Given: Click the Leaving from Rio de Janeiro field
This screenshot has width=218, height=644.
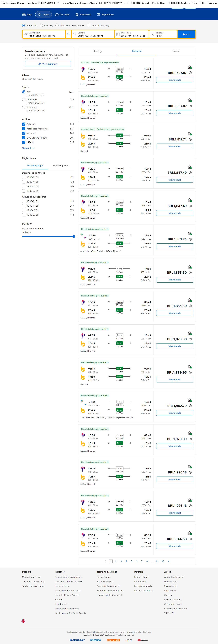Looking at the screenshot, I should [44, 34].
